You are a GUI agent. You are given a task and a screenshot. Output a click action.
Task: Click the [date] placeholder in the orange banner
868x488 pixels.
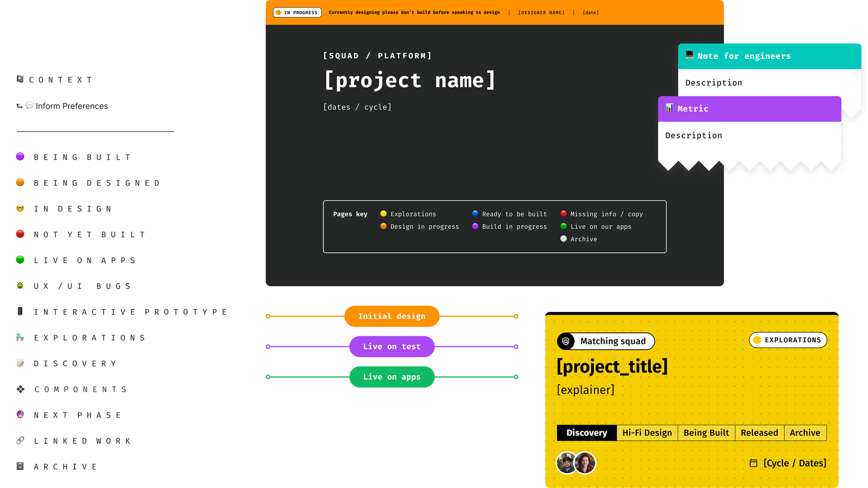[x=591, y=13]
